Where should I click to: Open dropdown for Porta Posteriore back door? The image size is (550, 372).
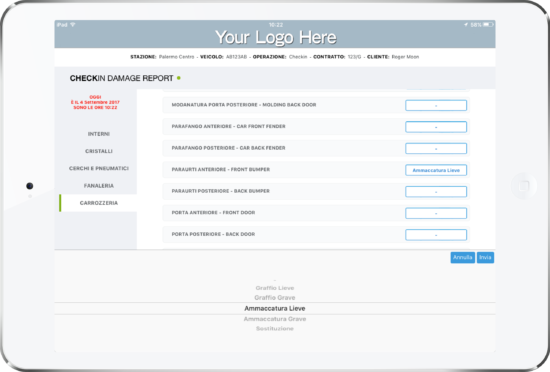point(436,235)
